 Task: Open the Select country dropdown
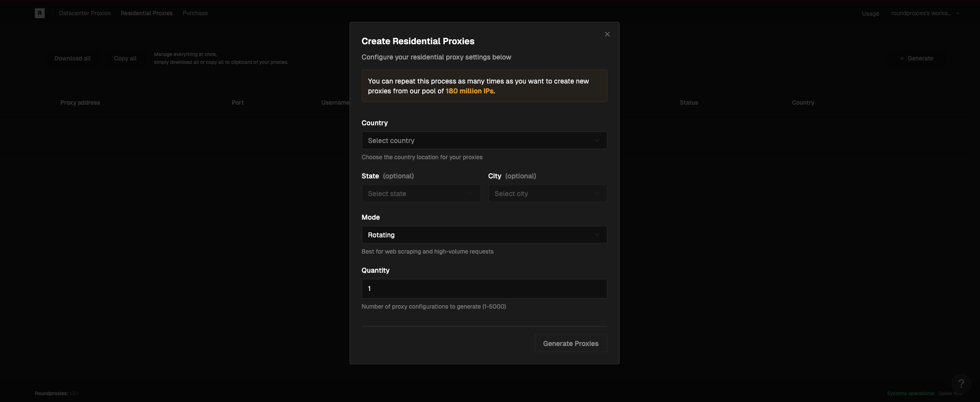click(x=484, y=141)
